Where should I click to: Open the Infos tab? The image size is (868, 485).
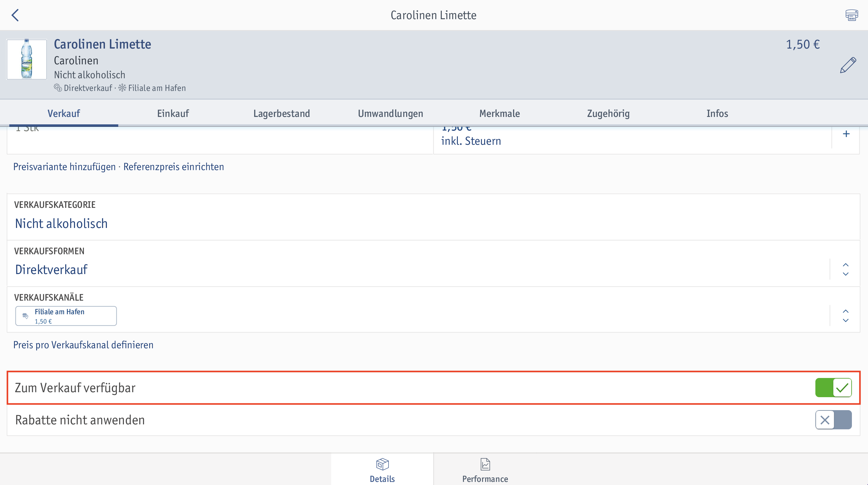point(717,114)
